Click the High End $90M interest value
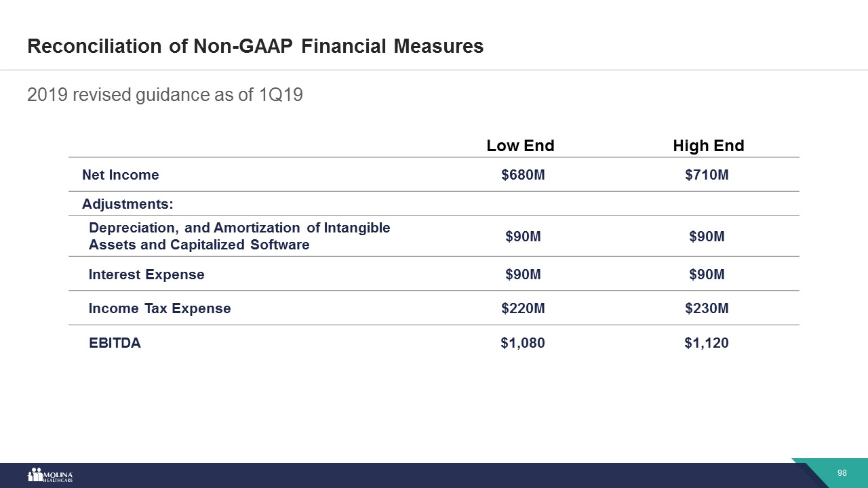Image resolution: width=868 pixels, height=488 pixels. pyautogui.click(x=707, y=274)
